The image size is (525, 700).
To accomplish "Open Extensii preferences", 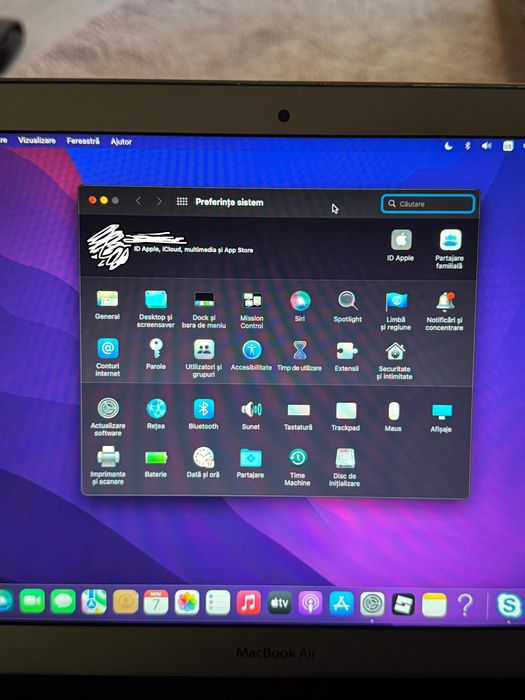I will pos(347,356).
